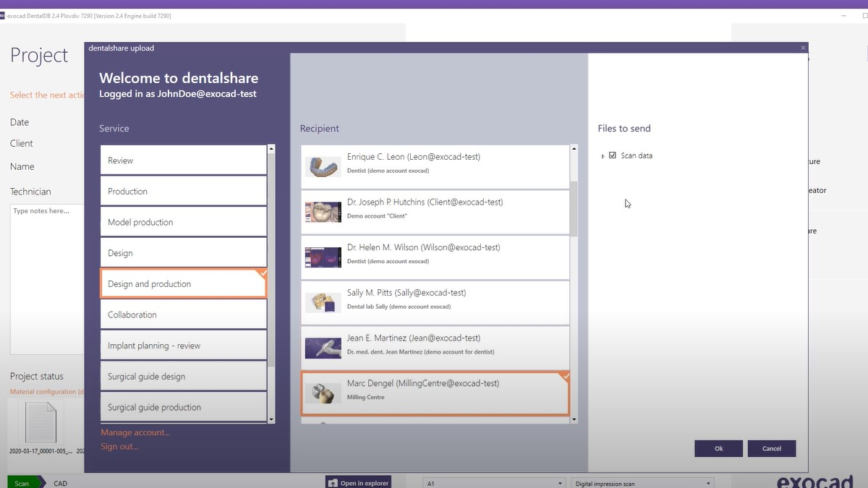This screenshot has width=868, height=488.
Task: Click Enrique C. Leon's avatar thumbnail
Action: click(323, 166)
